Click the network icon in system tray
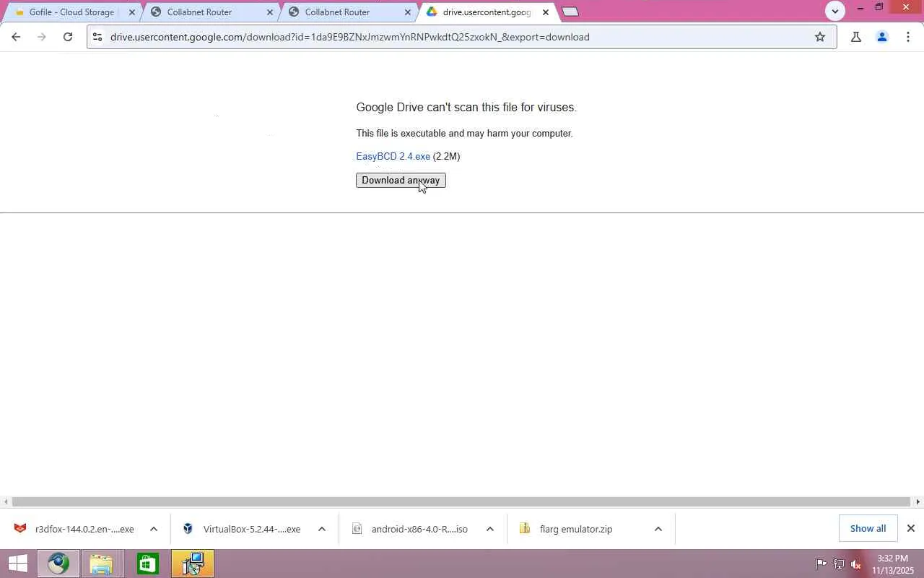 (839, 564)
